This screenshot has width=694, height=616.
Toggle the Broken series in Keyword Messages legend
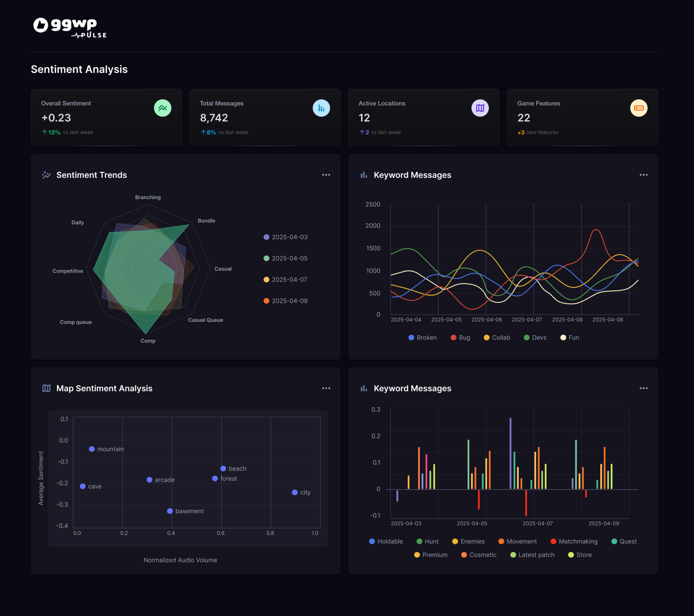422,337
